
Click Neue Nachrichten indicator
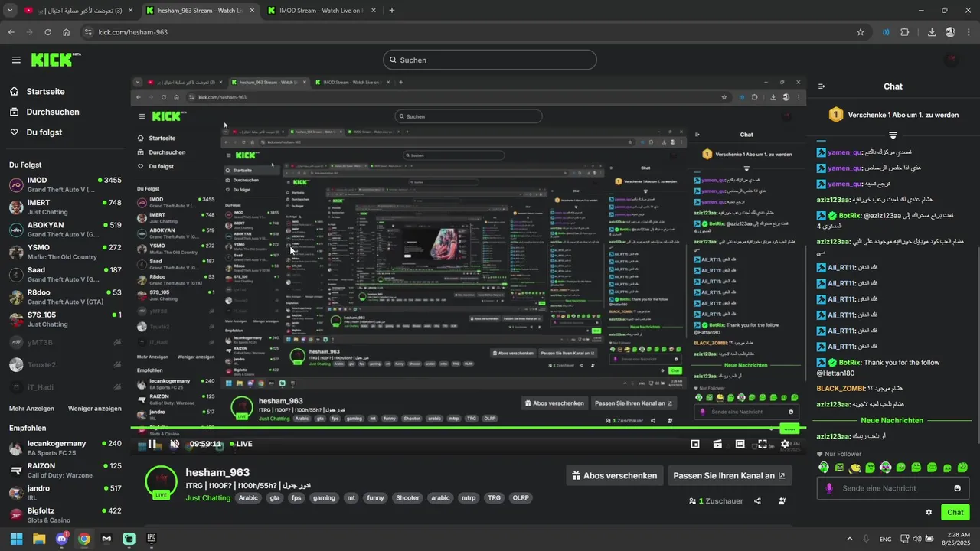coord(892,420)
